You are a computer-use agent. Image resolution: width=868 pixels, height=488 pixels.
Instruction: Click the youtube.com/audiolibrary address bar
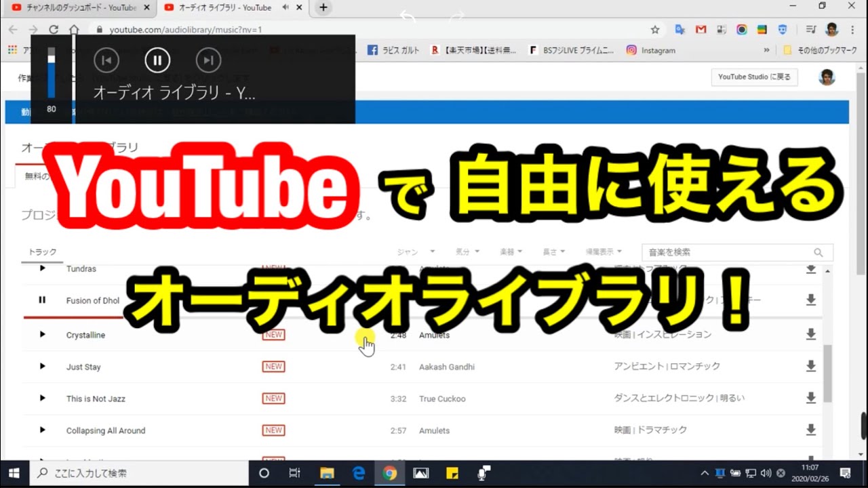[x=370, y=30]
